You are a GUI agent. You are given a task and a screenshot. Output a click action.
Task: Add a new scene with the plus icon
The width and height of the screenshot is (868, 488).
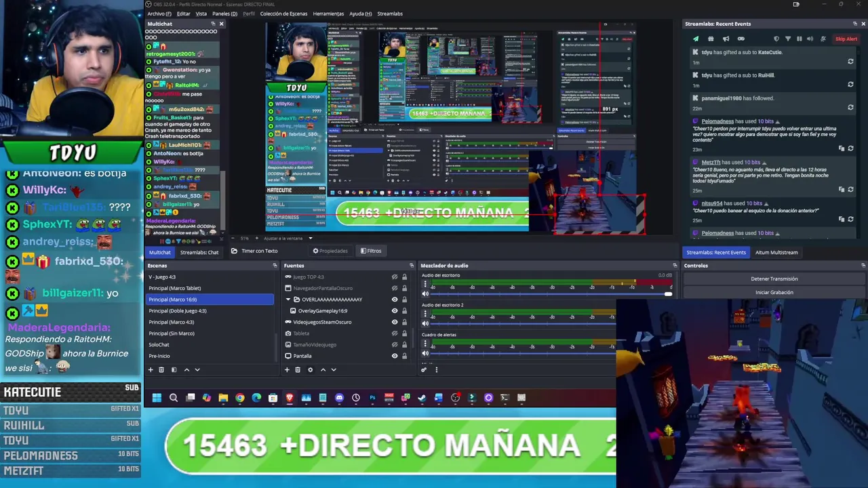[x=151, y=369]
